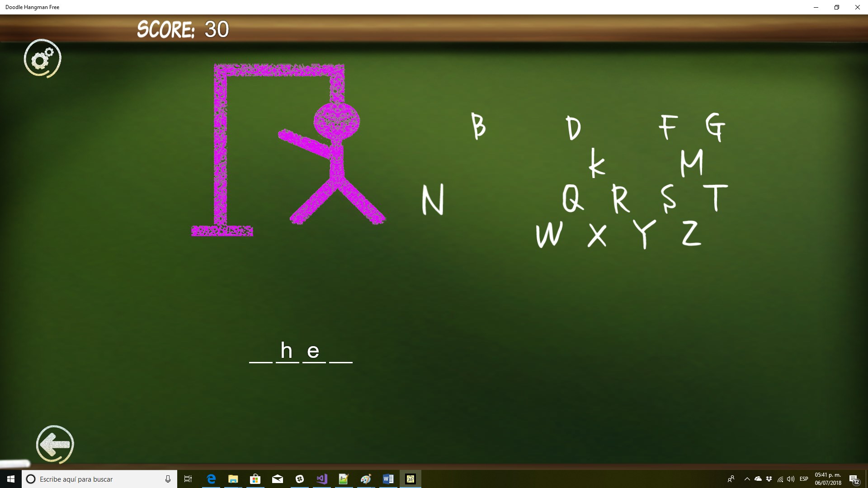This screenshot has width=868, height=488.
Task: Select the chalk letter G
Action: click(715, 127)
